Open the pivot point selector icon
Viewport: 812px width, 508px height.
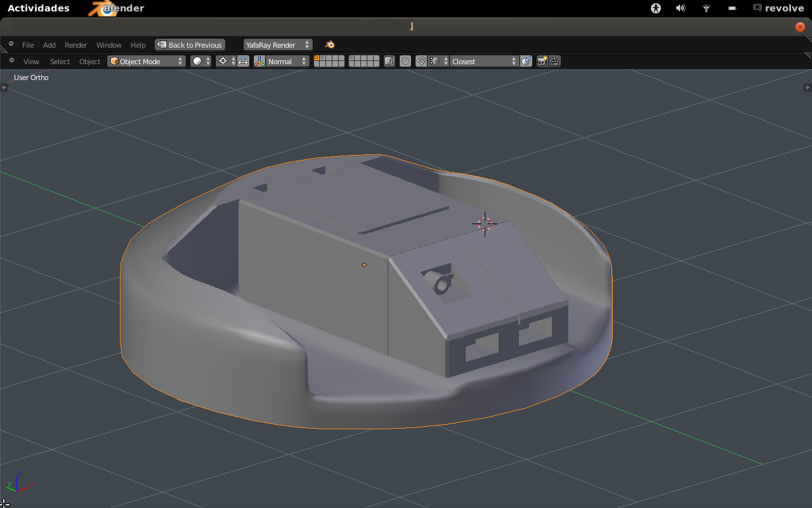(x=223, y=62)
